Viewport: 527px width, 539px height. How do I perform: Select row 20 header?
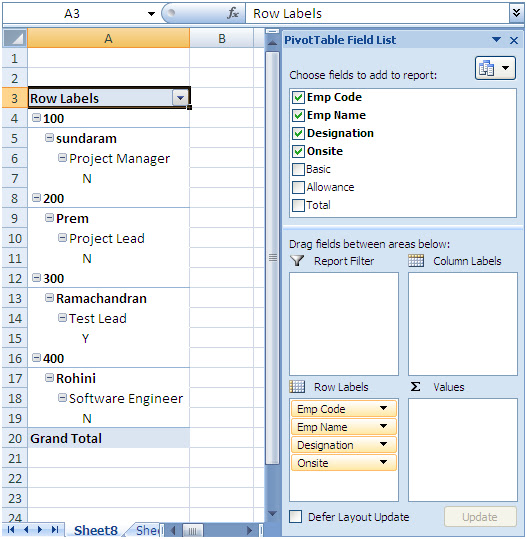click(x=14, y=438)
